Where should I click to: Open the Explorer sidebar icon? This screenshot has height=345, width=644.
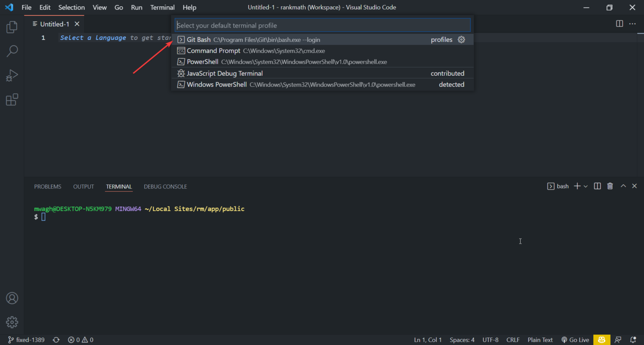(12, 26)
